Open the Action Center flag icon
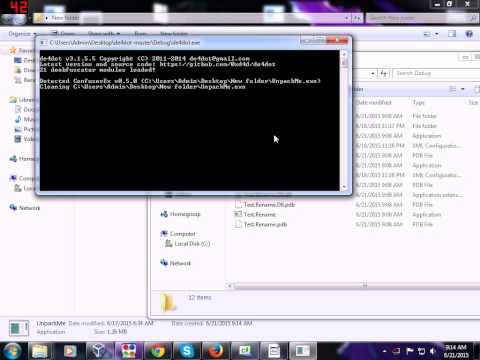This screenshot has height=360, width=480. point(410,351)
